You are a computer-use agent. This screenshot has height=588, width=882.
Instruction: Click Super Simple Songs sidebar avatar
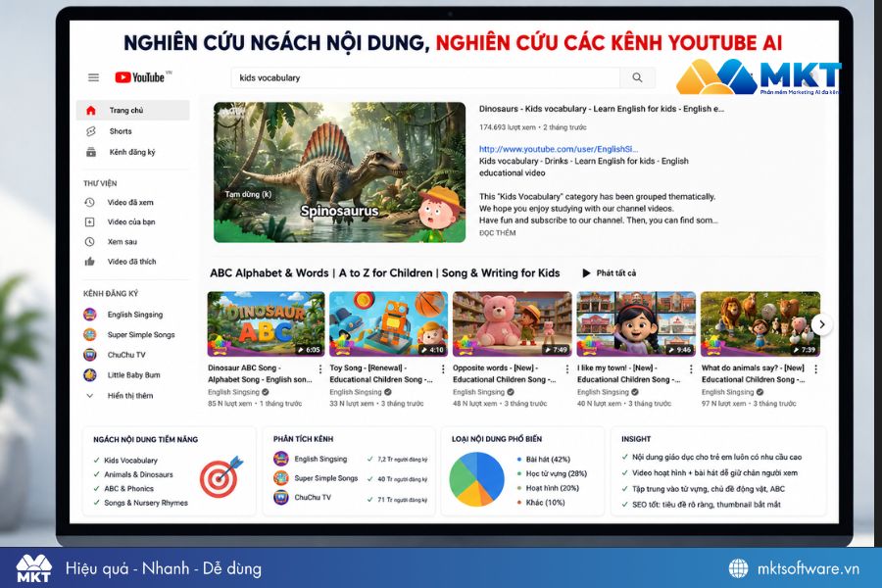[89, 334]
